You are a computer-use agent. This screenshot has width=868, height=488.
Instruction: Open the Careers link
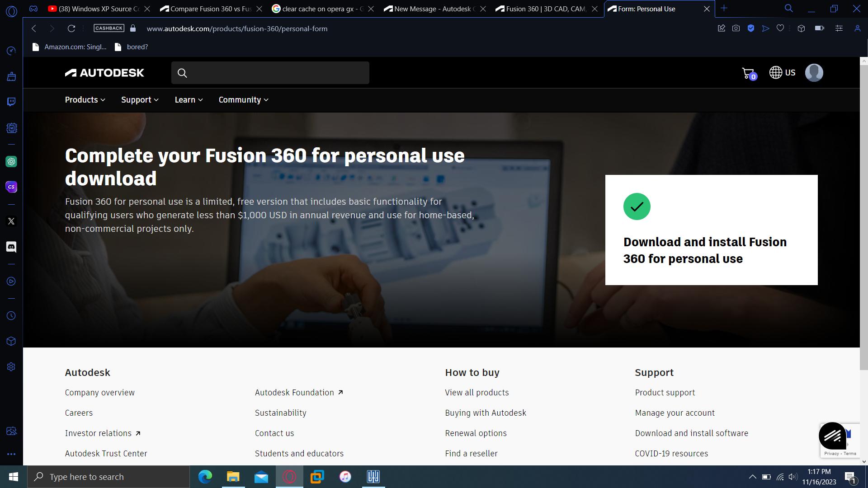[x=79, y=413]
